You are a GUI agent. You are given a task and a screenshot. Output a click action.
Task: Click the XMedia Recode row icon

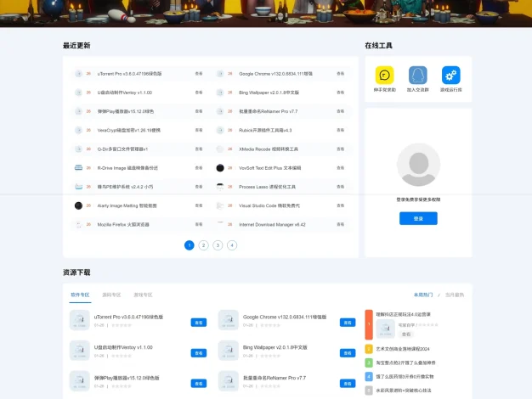pyautogui.click(x=220, y=149)
